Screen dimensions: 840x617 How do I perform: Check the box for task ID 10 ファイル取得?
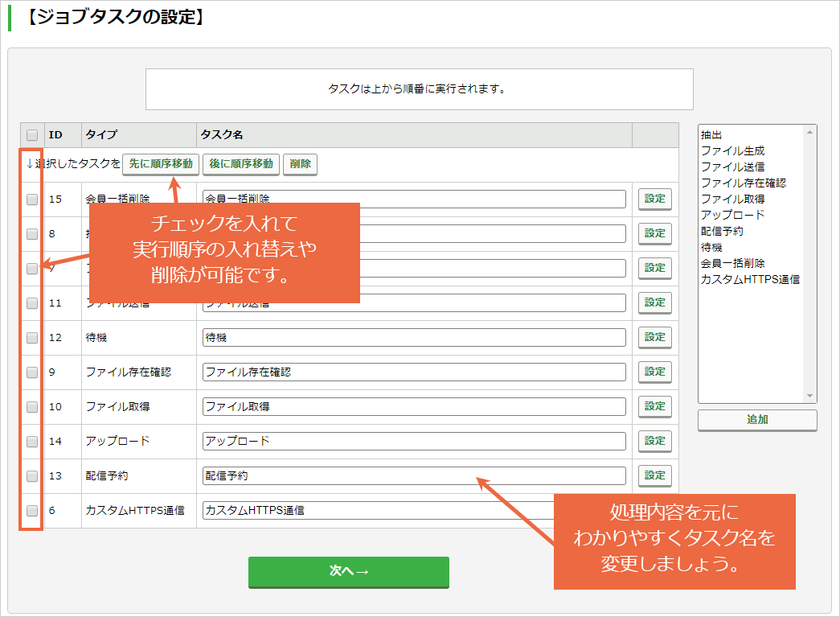32,407
